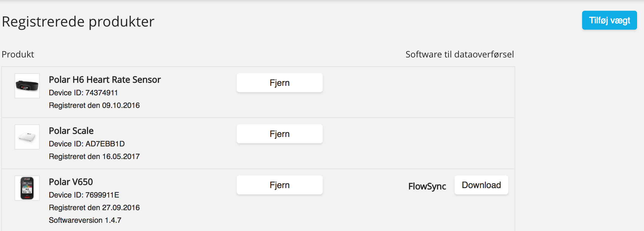Click the Software til dataoverførsel column header
The image size is (644, 231).
[x=460, y=54]
